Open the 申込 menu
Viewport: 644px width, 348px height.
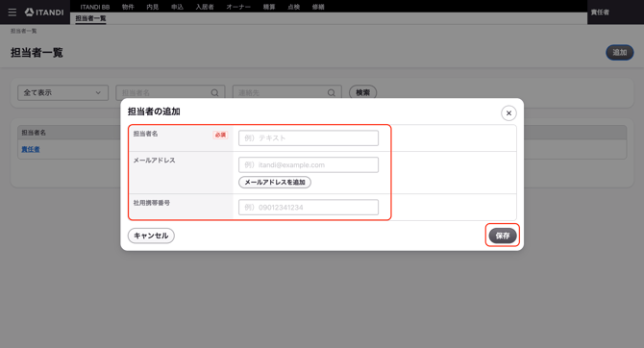click(x=177, y=7)
